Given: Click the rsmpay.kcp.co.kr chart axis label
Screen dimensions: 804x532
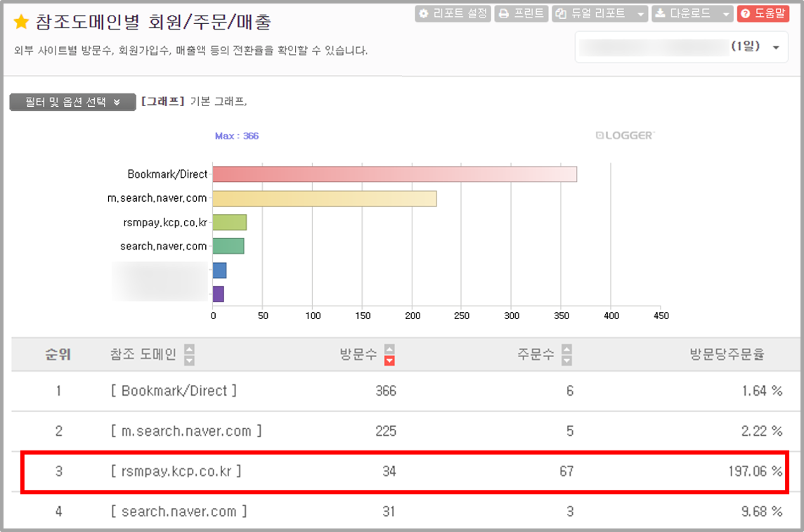Looking at the screenshot, I should tap(165, 223).
